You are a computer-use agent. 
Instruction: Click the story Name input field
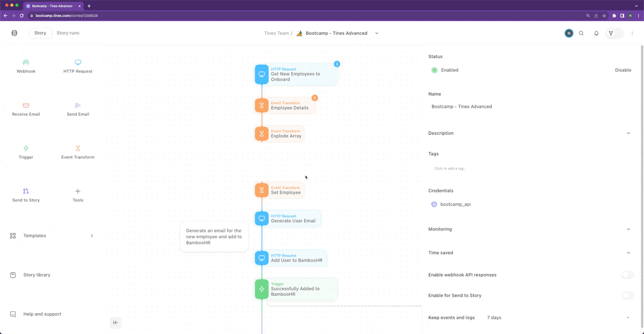point(530,107)
